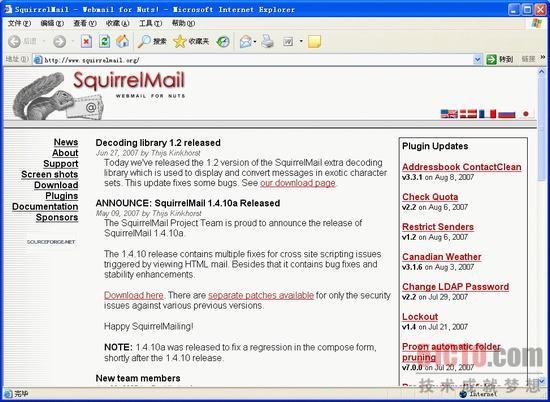Click the History toolbar icon
Image resolution: width=550 pixels, height=402 pixels.
223,42
